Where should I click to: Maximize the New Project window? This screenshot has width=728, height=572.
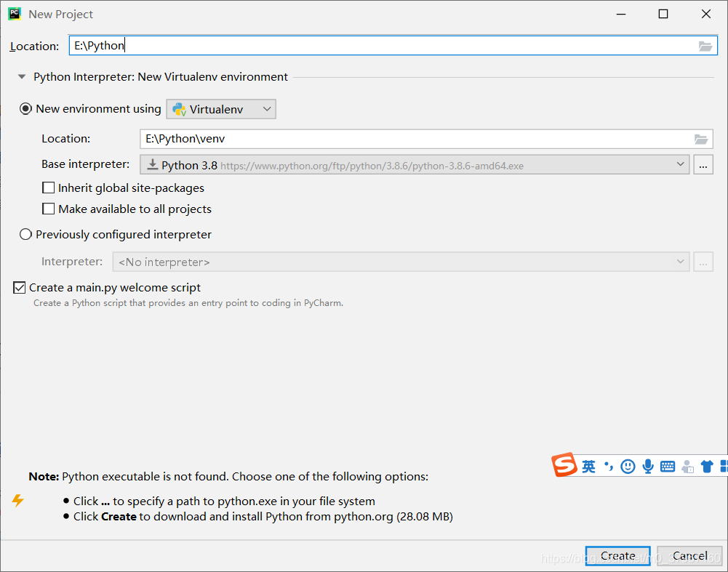pos(663,15)
